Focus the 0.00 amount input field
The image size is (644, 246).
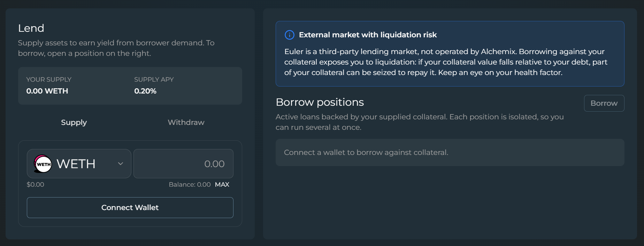tap(183, 164)
